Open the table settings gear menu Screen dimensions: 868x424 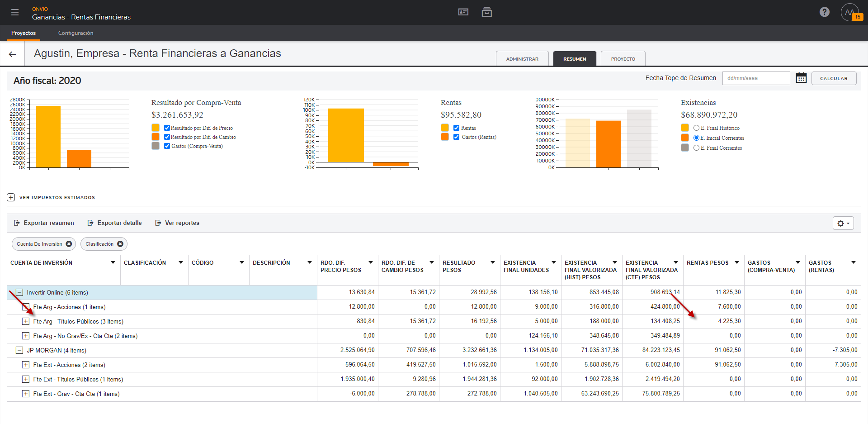(843, 223)
